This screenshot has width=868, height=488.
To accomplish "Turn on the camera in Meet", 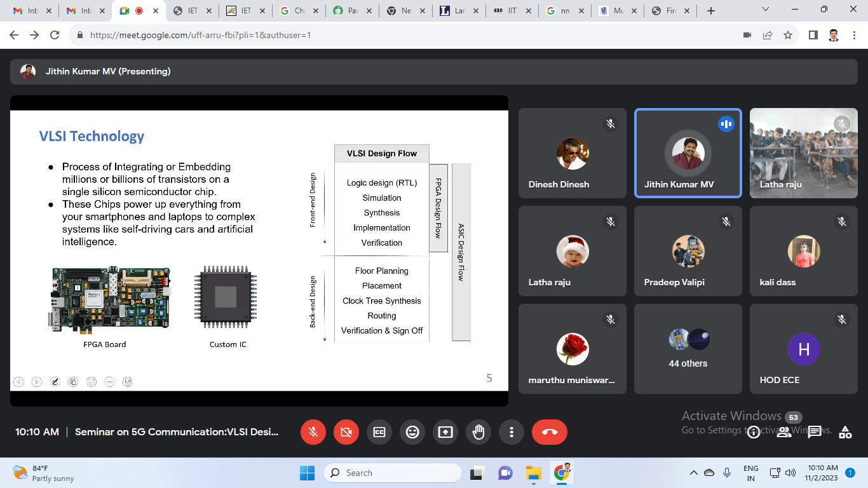I will 346,432.
